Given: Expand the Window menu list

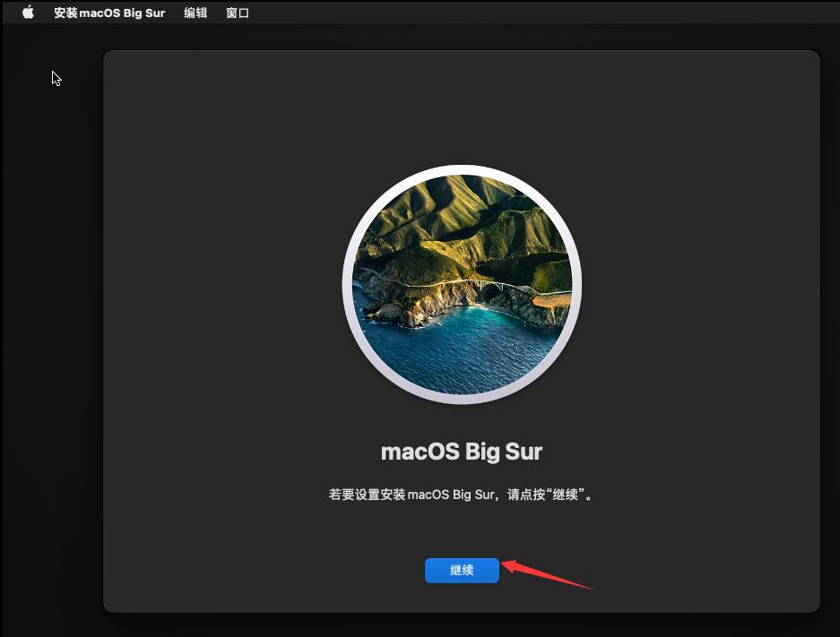Looking at the screenshot, I should (237, 13).
